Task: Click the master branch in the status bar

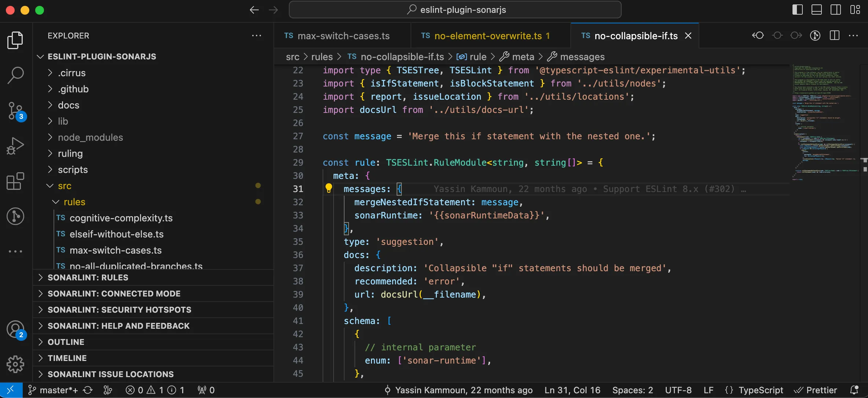Action: tap(54, 390)
